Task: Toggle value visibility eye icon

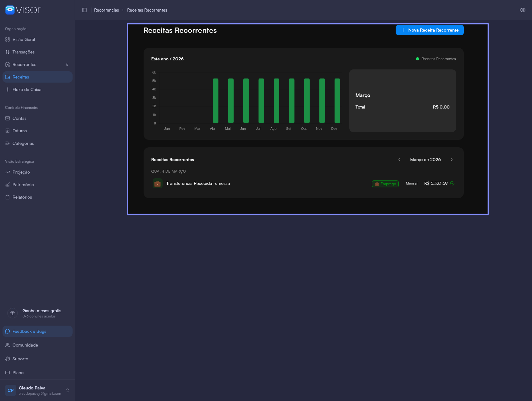Action: pyautogui.click(x=522, y=10)
